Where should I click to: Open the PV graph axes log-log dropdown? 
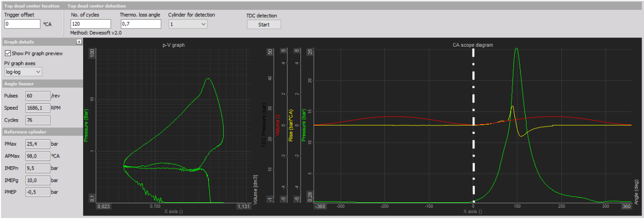click(x=23, y=72)
